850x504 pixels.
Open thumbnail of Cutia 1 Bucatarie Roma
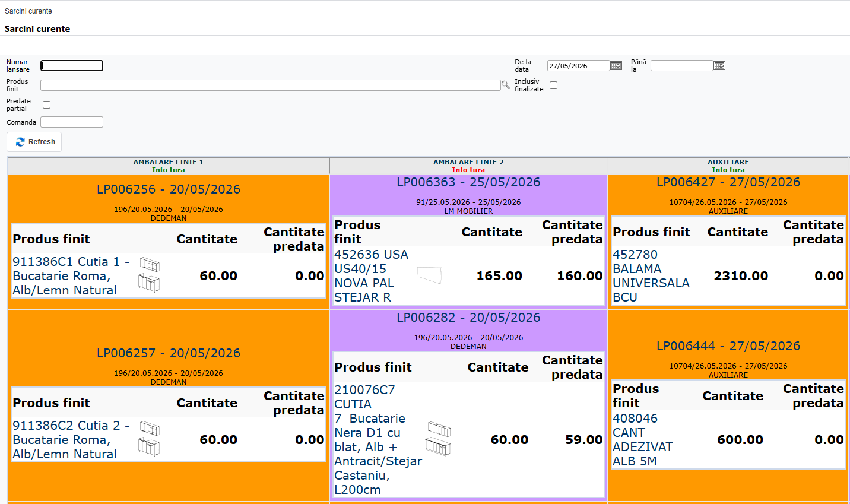(149, 275)
